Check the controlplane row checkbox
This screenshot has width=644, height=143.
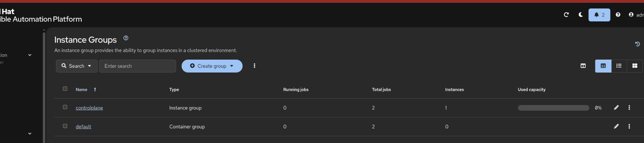65,107
